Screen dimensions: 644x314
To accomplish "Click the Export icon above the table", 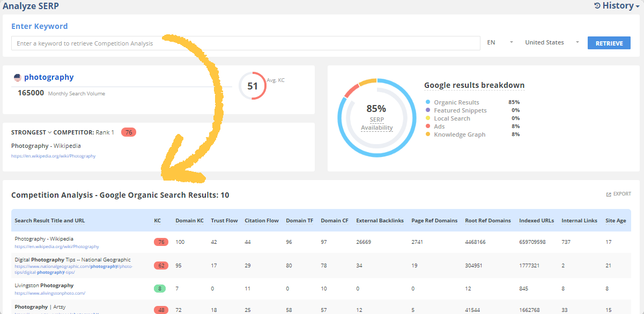I will tap(609, 194).
